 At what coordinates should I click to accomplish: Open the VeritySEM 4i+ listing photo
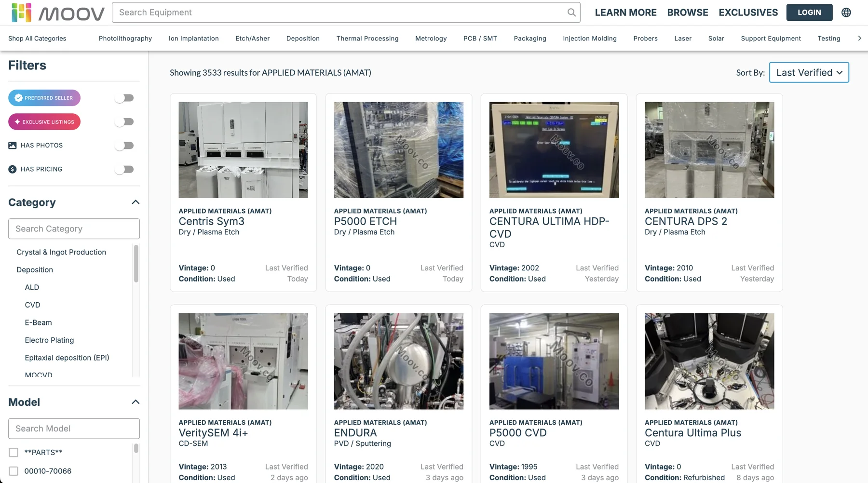pos(243,362)
